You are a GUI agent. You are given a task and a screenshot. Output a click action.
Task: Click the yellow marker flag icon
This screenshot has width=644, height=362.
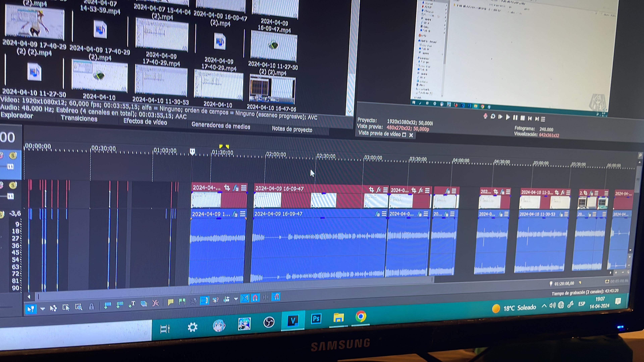171,302
